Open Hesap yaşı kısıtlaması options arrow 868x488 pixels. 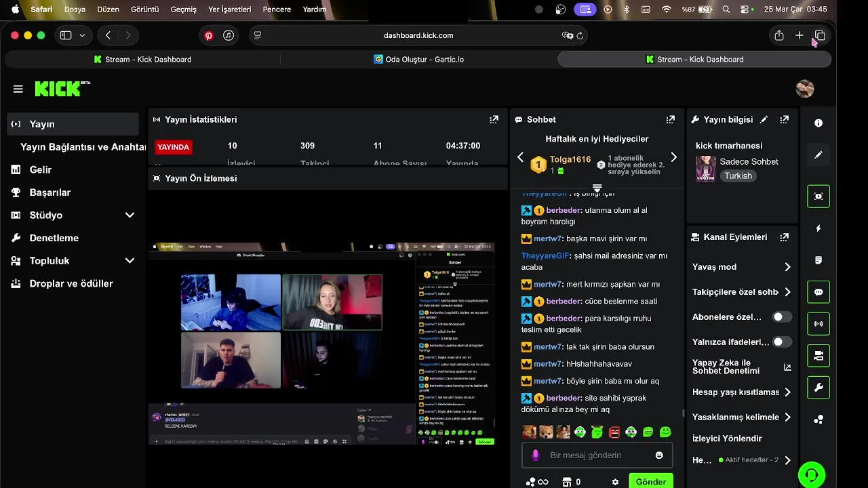pyautogui.click(x=787, y=392)
